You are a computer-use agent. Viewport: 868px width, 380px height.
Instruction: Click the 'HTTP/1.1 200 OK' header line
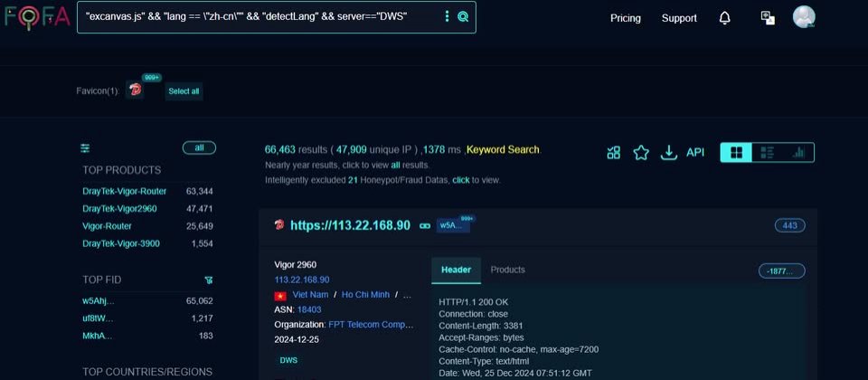tap(473, 302)
